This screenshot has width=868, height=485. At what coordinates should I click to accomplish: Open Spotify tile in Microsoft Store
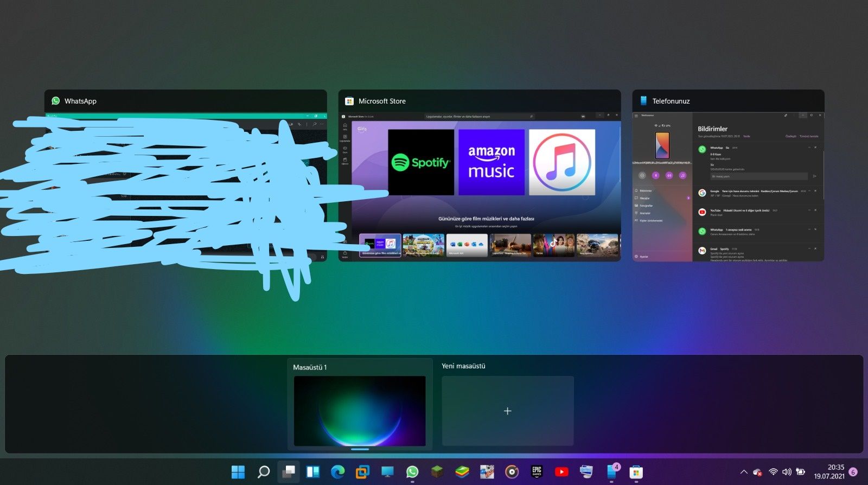point(421,162)
